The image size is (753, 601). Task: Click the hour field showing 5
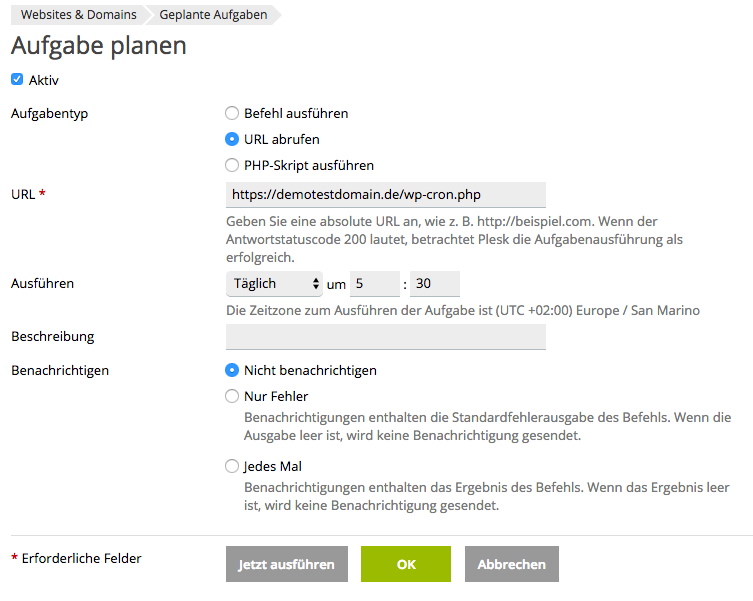375,283
